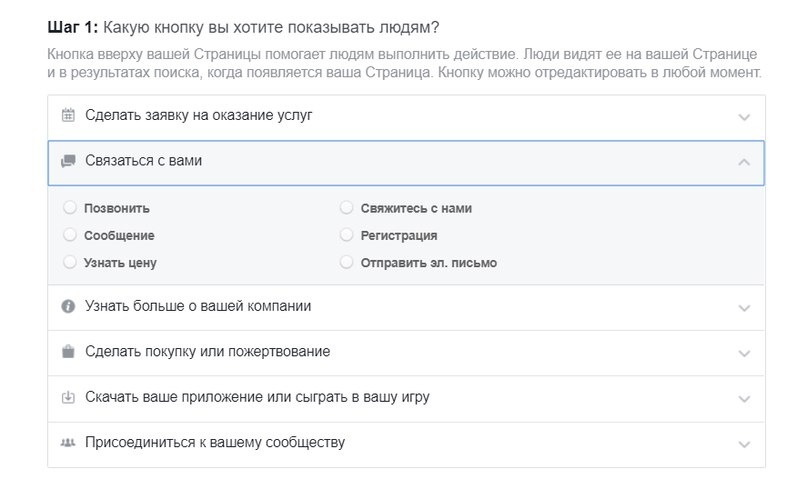Click the calendar icon beside 'Сделать заявку на оказание услуг'

coord(68,115)
